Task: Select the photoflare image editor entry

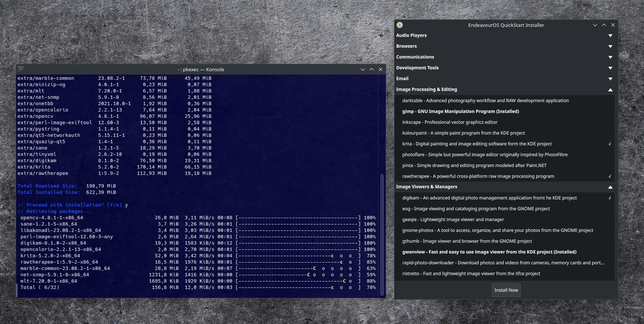Action: (x=504, y=155)
